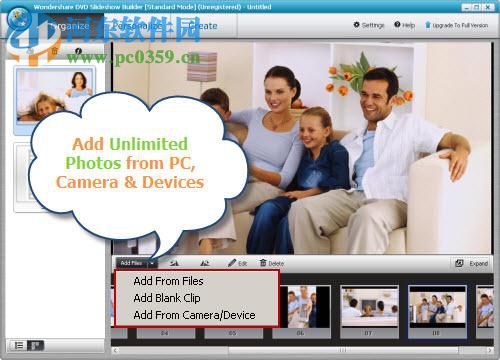Image resolution: width=500 pixels, height=360 pixels.
Task: Click the family photo preview
Action: click(x=302, y=148)
